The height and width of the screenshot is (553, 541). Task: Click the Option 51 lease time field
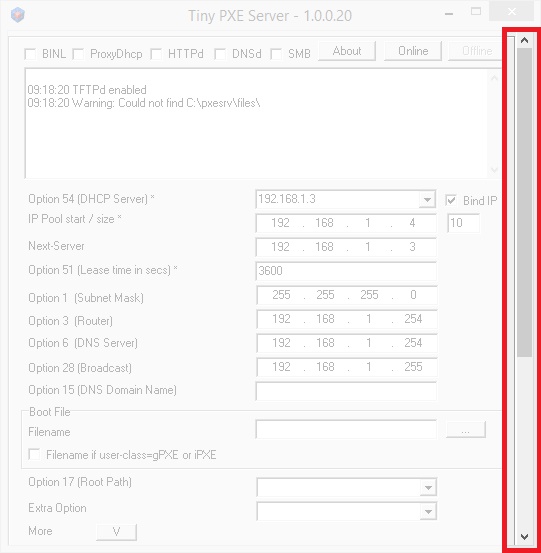pyautogui.click(x=346, y=271)
